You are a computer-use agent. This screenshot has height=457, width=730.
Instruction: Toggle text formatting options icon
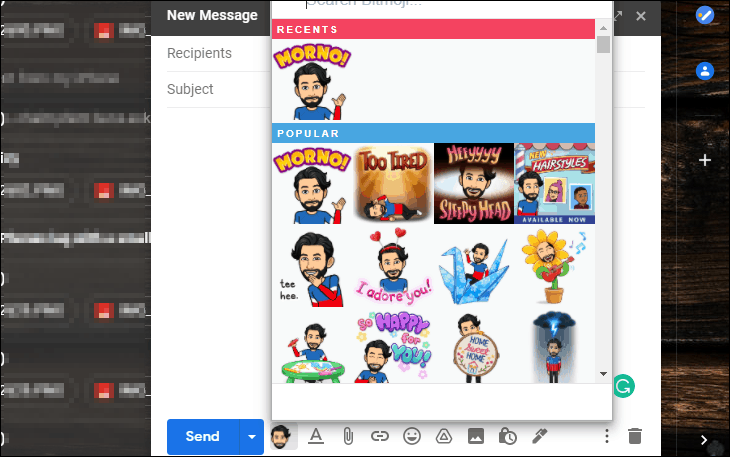316,437
